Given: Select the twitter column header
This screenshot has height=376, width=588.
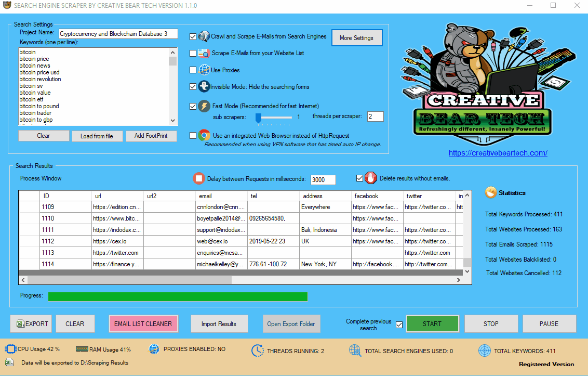Looking at the screenshot, I should point(429,196).
